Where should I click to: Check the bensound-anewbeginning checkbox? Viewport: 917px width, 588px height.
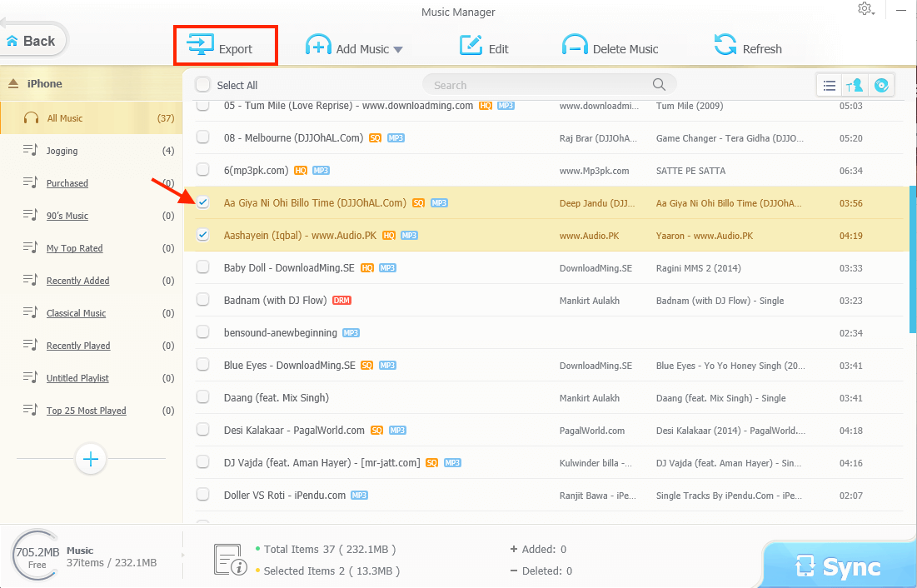tap(203, 332)
